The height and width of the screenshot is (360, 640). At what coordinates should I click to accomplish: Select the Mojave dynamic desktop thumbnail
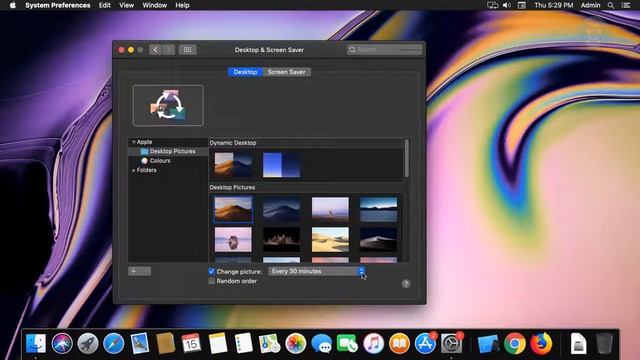coord(233,165)
